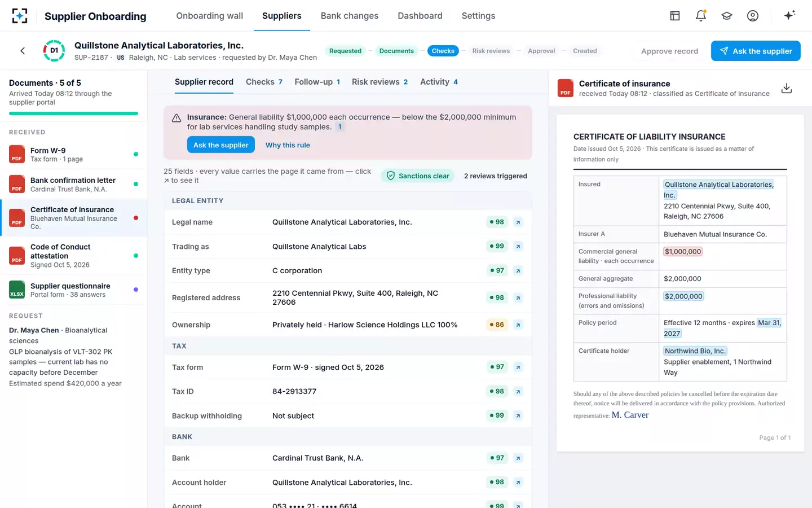Image resolution: width=812 pixels, height=508 pixels.
Task: Click the Approve record button
Action: click(669, 51)
